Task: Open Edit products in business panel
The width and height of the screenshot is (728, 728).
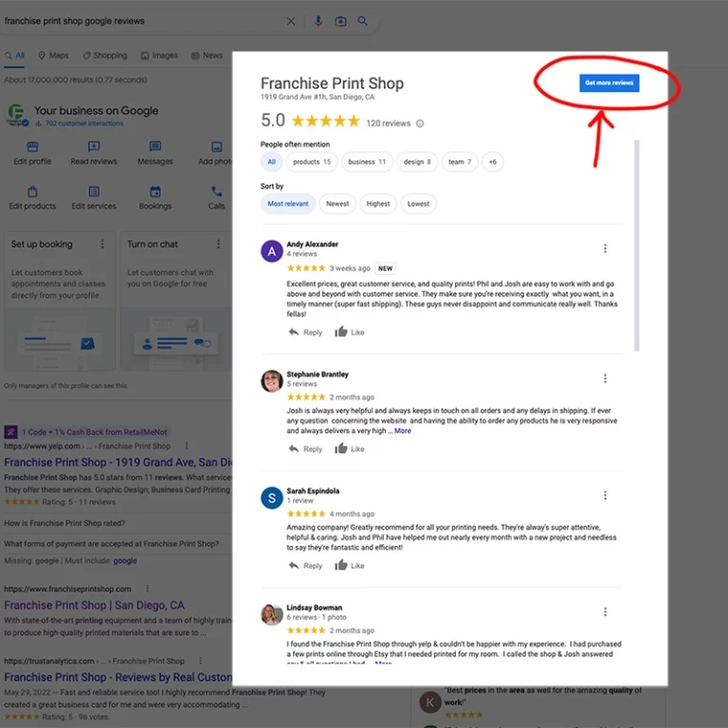Action: click(x=32, y=198)
